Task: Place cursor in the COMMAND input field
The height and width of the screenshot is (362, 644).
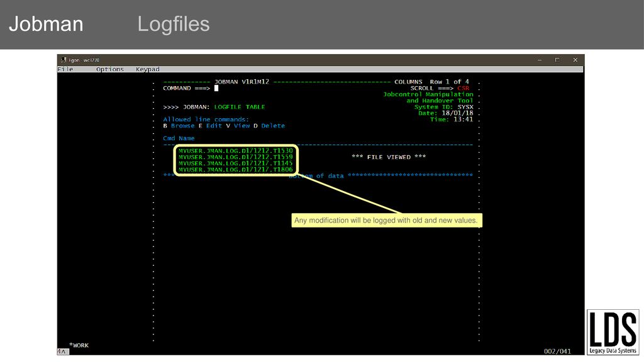Action: point(216,88)
